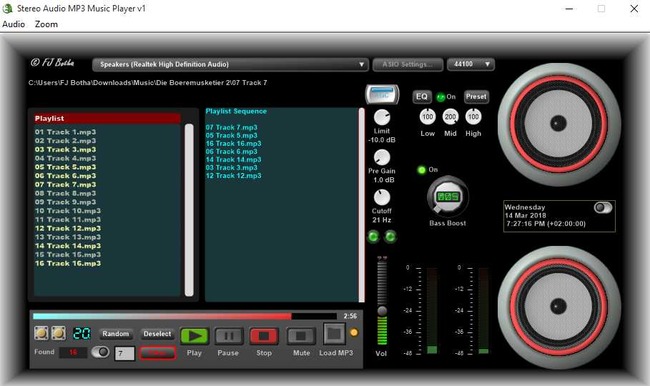This screenshot has height=386, width=650.
Task: Click the right green LED under Cutoff
Action: [390, 237]
